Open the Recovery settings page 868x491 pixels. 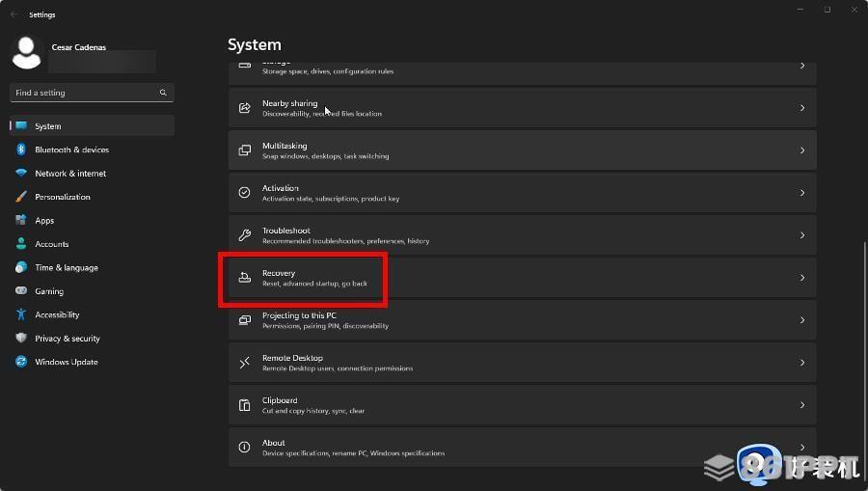click(522, 278)
